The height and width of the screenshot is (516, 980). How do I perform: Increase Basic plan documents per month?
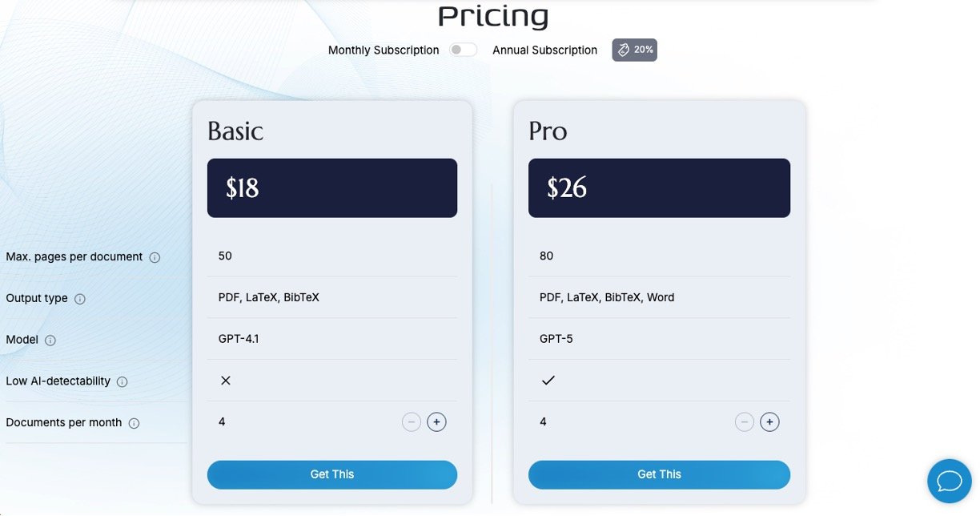(x=436, y=421)
